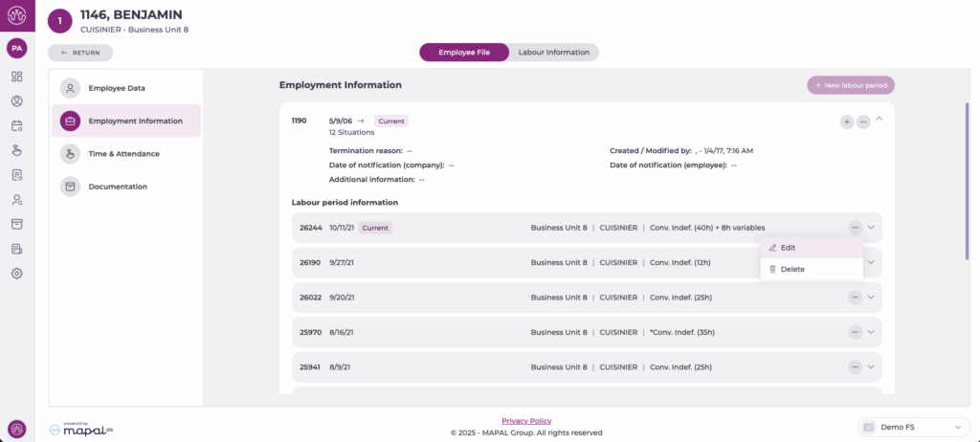Open the dashboard grid icon in sidebar
This screenshot has height=442, width=980.
click(x=17, y=77)
